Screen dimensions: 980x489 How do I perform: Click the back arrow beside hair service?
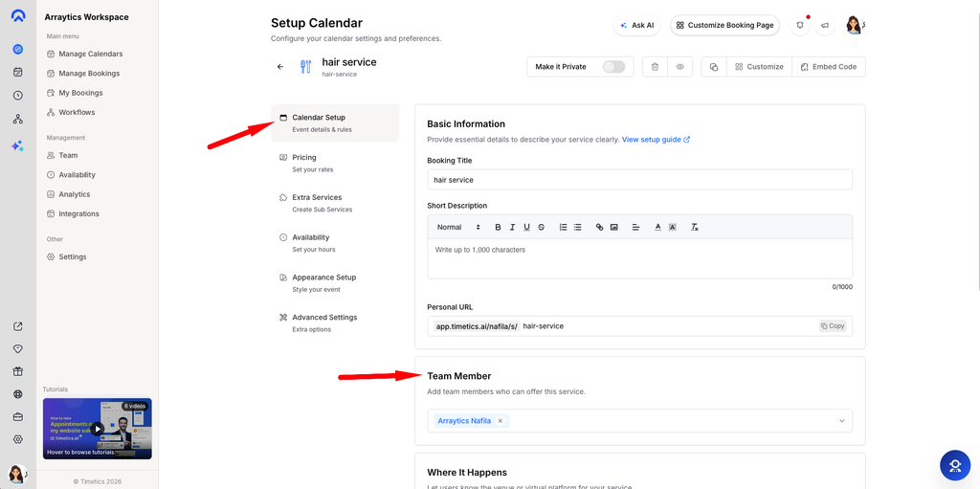click(x=280, y=67)
